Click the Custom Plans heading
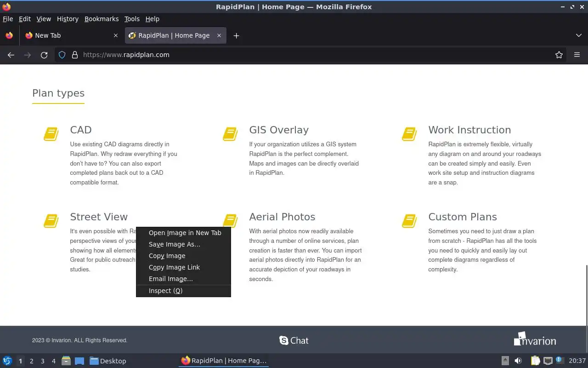 [463, 217]
